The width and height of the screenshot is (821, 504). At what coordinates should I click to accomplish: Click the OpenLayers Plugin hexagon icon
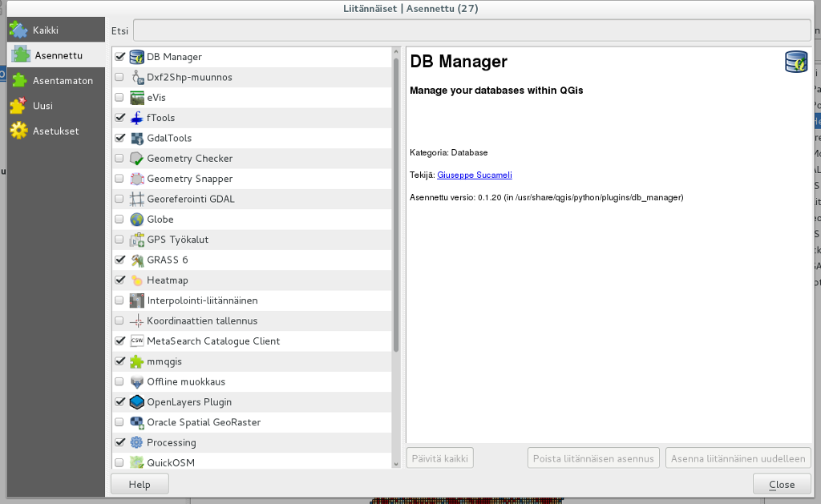[x=136, y=402]
